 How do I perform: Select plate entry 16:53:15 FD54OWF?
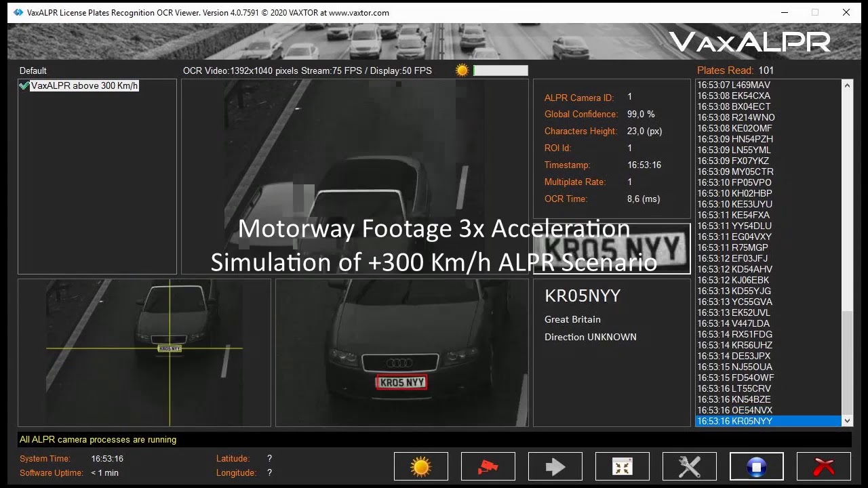pos(769,378)
